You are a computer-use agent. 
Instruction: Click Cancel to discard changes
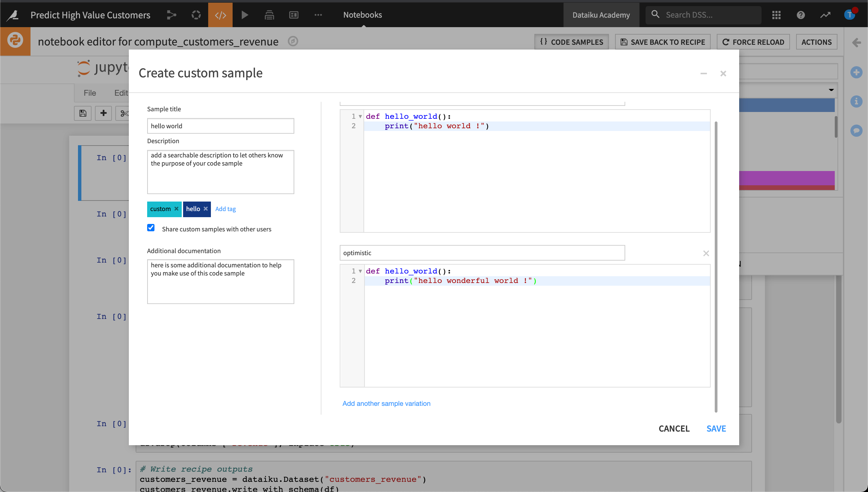(x=674, y=428)
